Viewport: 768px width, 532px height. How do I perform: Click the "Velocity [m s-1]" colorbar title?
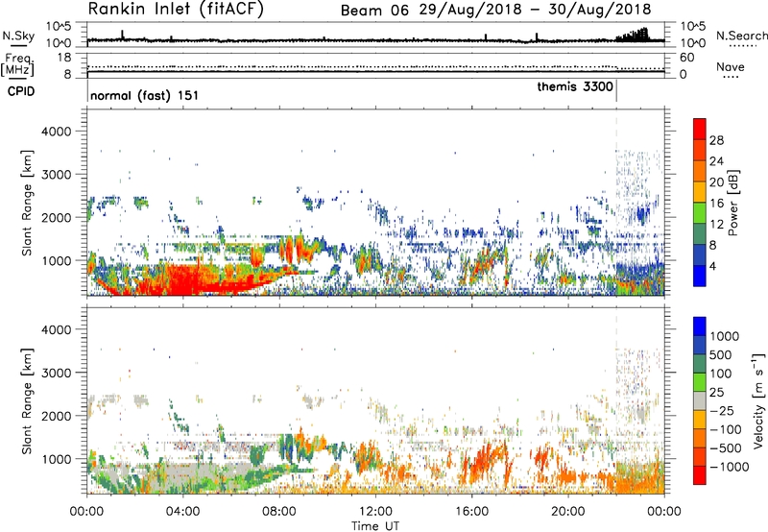[x=758, y=400]
